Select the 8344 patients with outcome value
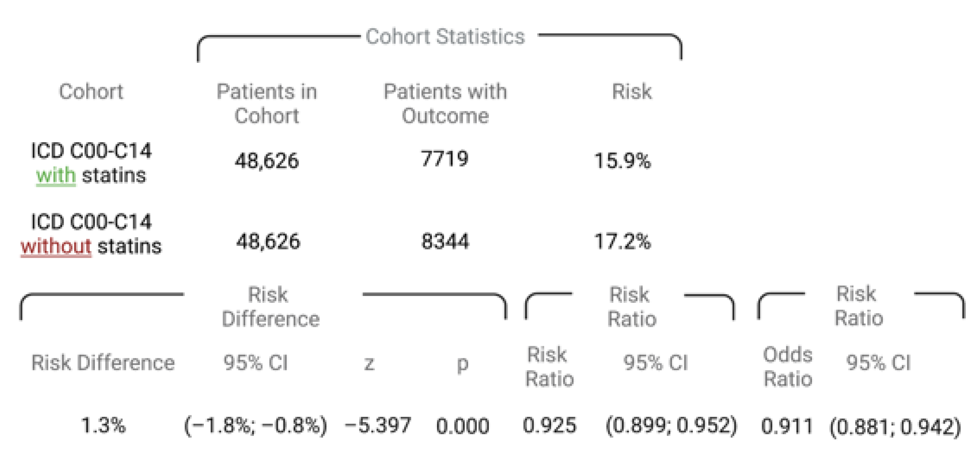Viewport: 980px width, 455px height. point(445,241)
